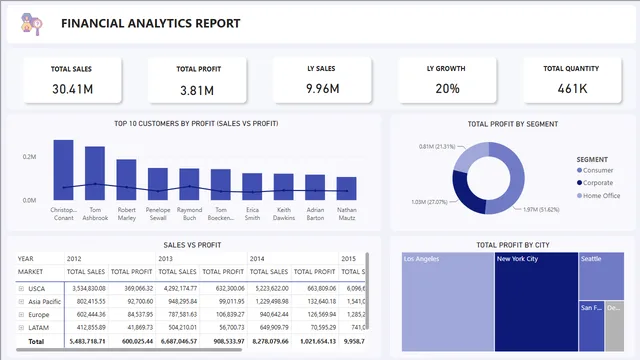Select Erica Smith's bar in the chart

[252, 187]
